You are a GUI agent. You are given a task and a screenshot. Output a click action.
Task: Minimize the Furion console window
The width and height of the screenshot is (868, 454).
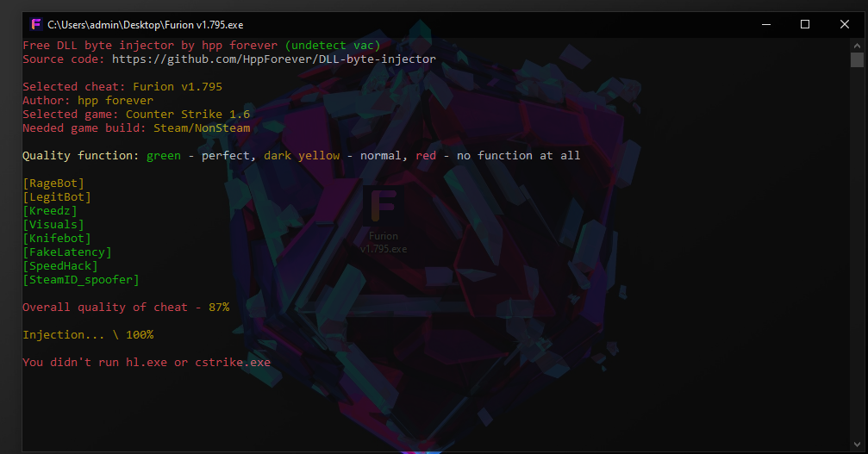[x=765, y=24]
